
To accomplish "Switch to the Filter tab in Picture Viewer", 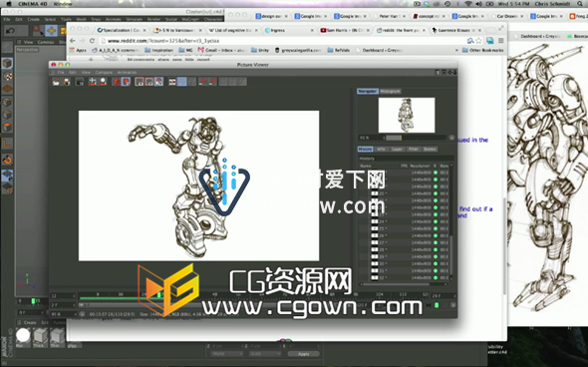I will point(414,149).
